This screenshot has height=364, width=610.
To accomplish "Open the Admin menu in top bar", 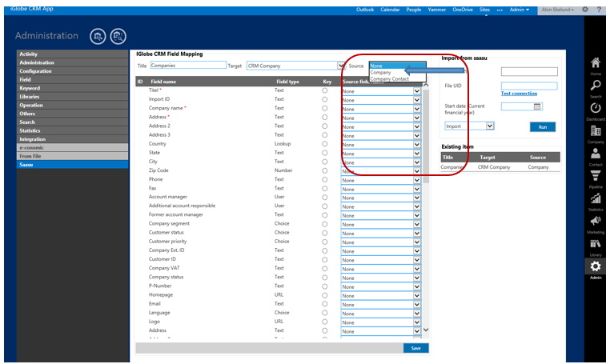I will pos(520,10).
